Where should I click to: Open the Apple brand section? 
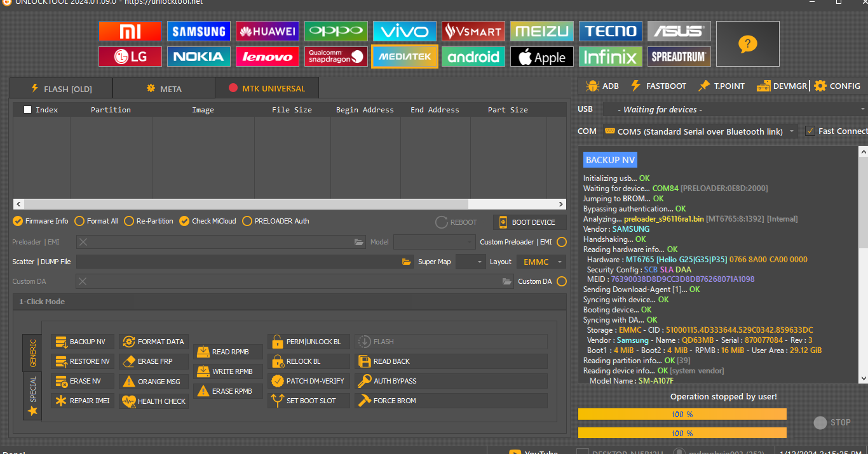click(541, 57)
